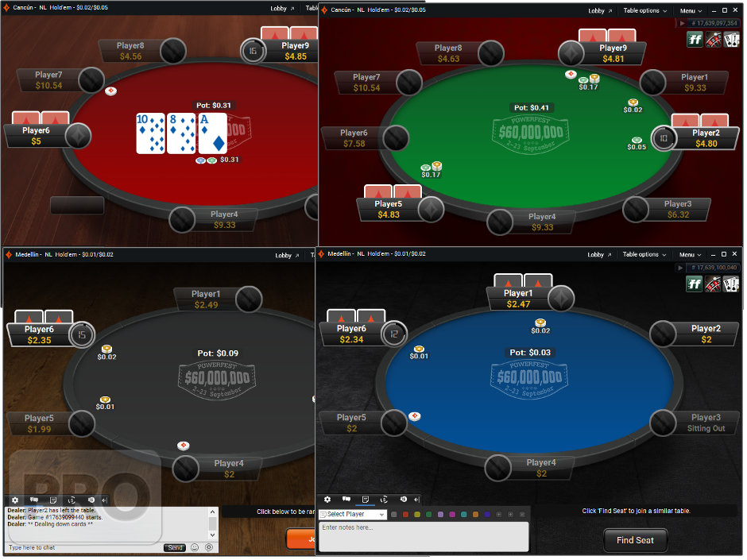Switch to the chat bubbles tab on the blue table
The height and width of the screenshot is (560, 747).
point(346,500)
